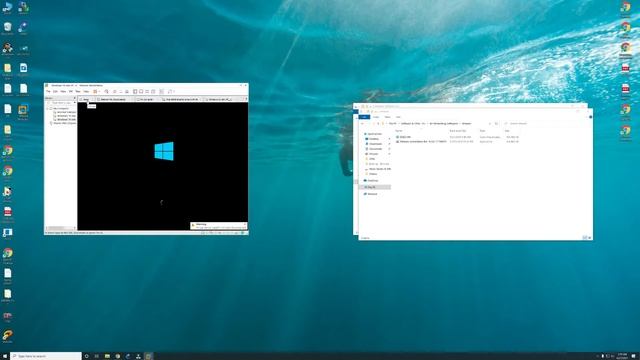Select Network in File Explorer navigation pane
This screenshot has height=360, width=640.
(x=372, y=194)
